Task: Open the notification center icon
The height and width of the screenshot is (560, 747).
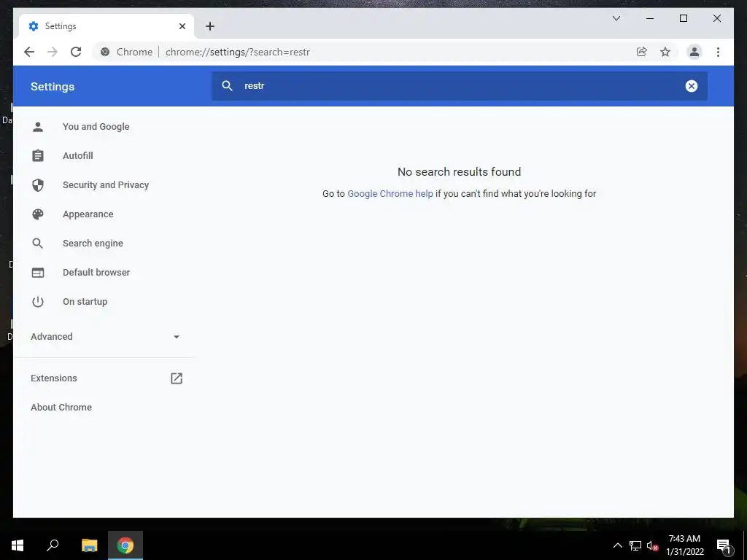Action: 724,546
